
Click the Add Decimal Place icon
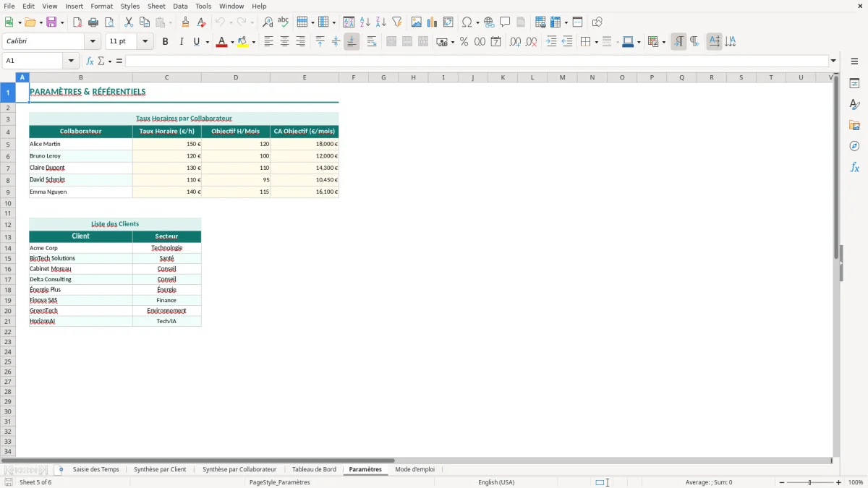516,42
